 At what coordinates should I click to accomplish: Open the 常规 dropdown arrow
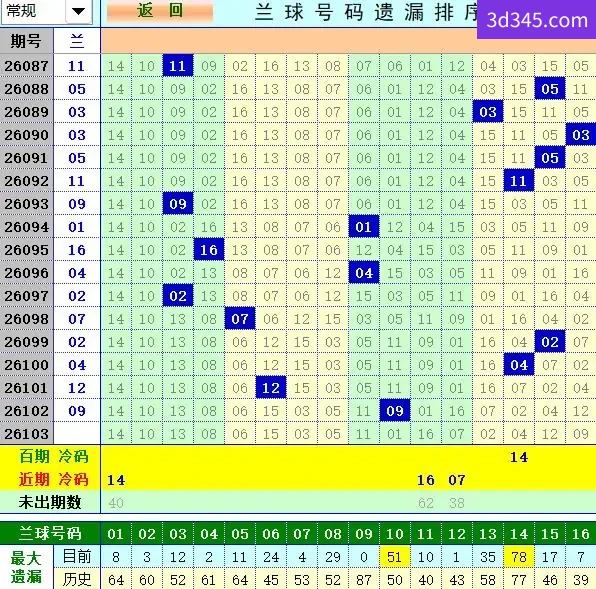[x=79, y=11]
